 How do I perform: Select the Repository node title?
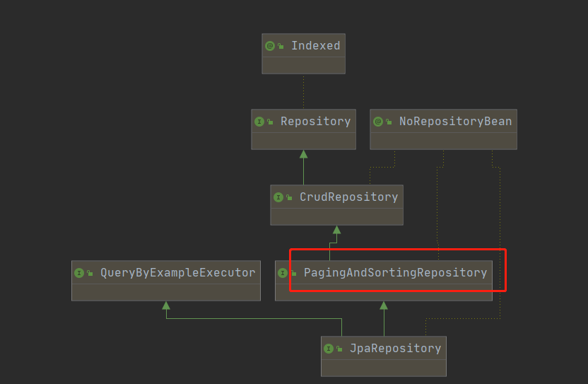(x=316, y=122)
